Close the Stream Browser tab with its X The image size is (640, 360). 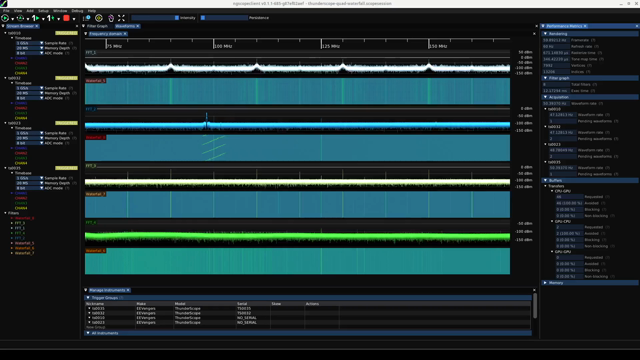pos(36,26)
